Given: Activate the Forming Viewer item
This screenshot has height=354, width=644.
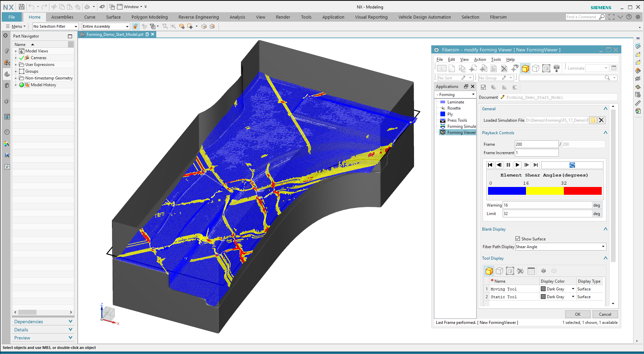Looking at the screenshot, I should [460, 132].
